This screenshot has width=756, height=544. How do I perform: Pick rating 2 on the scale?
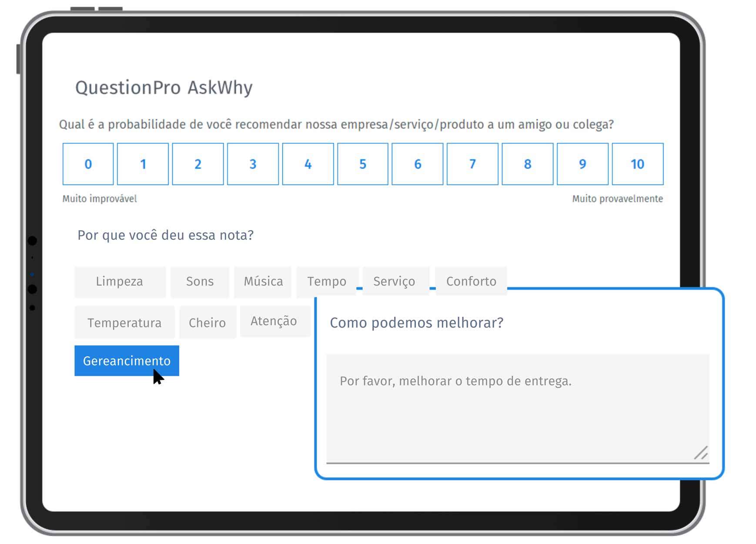click(x=198, y=164)
